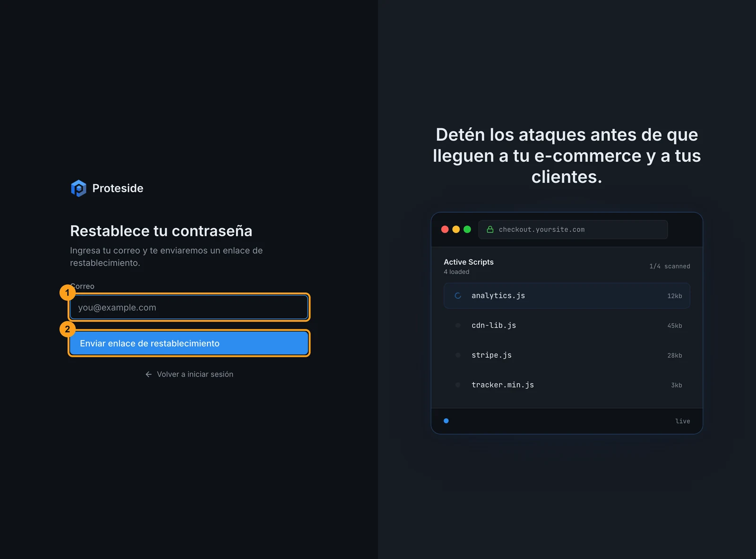Click the 3kb size of tracker.min.js

point(676,385)
